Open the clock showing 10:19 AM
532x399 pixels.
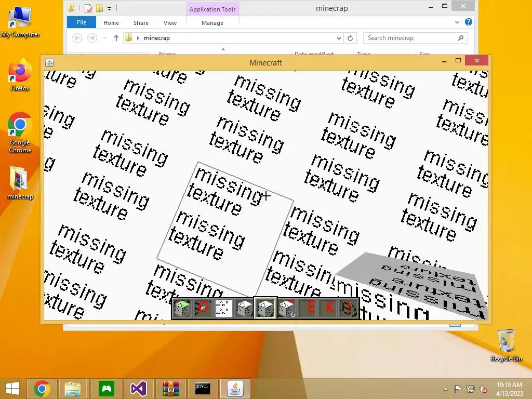click(509, 389)
